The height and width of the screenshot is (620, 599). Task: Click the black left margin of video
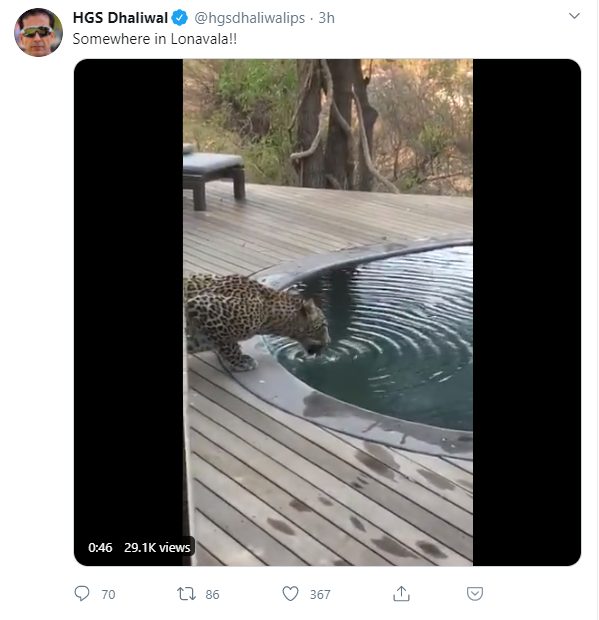[x=128, y=297]
